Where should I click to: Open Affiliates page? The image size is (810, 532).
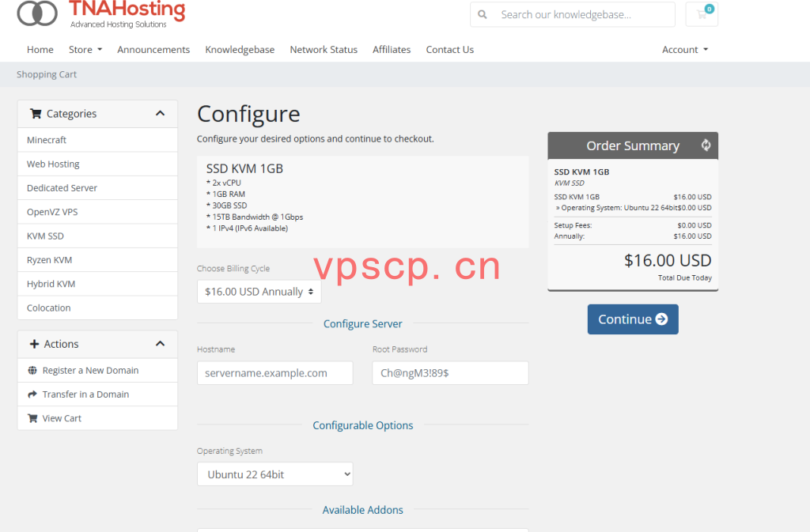point(392,50)
